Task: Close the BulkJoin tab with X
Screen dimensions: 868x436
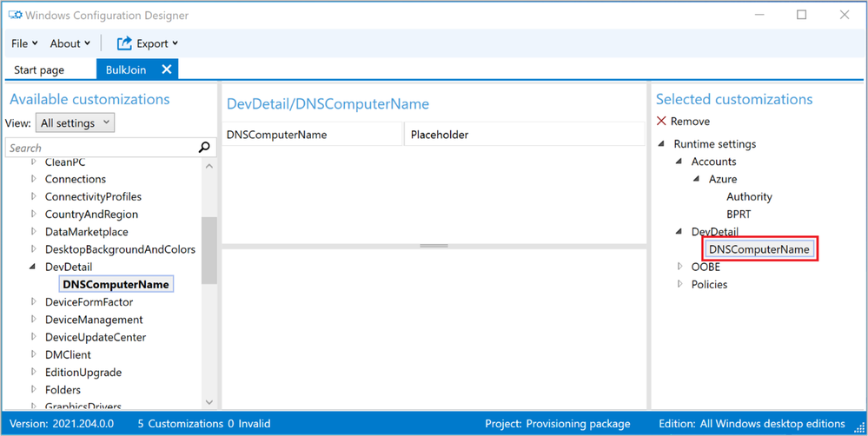Action: coord(167,69)
